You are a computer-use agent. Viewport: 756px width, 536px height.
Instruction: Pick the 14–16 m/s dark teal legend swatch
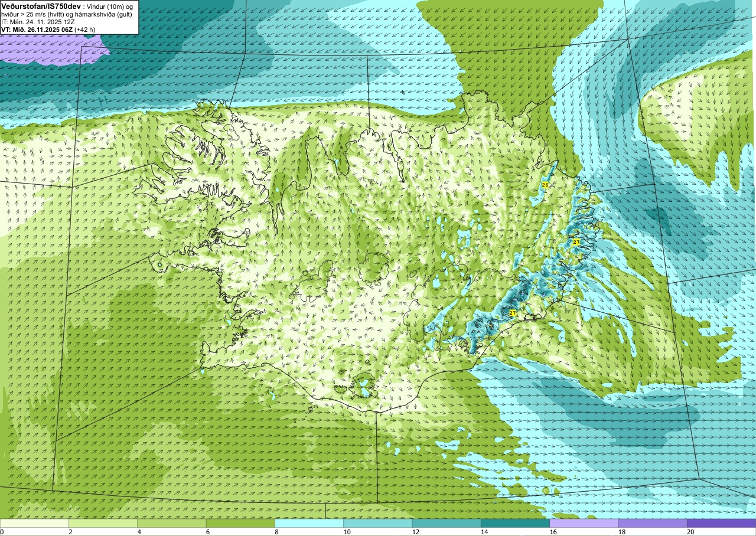[515, 523]
